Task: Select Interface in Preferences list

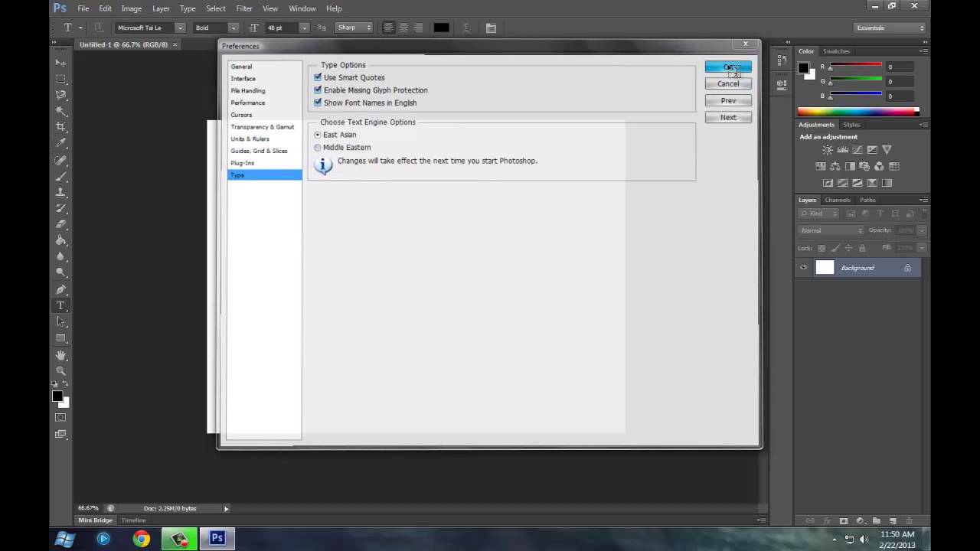Action: click(243, 79)
